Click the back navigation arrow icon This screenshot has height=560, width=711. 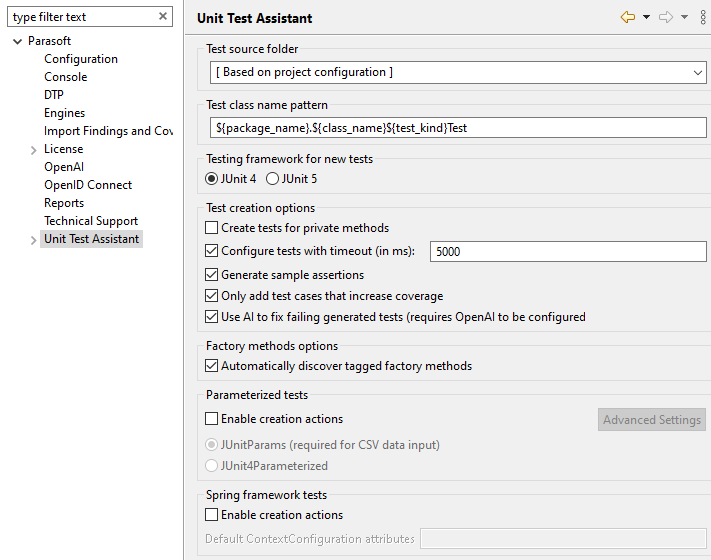[x=628, y=17]
